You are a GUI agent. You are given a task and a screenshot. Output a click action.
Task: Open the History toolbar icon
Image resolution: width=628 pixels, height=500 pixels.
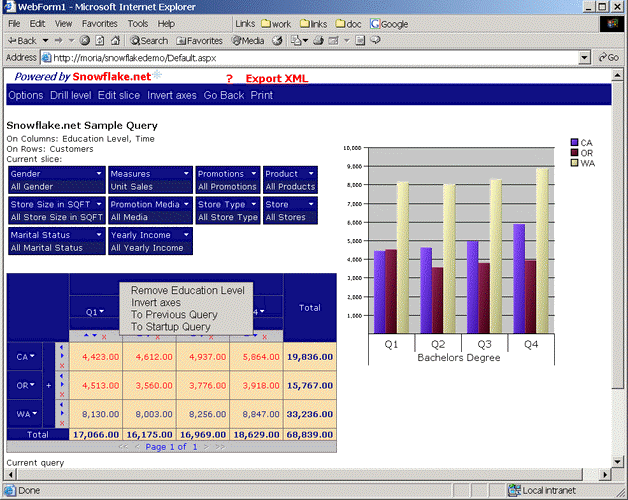[277, 40]
